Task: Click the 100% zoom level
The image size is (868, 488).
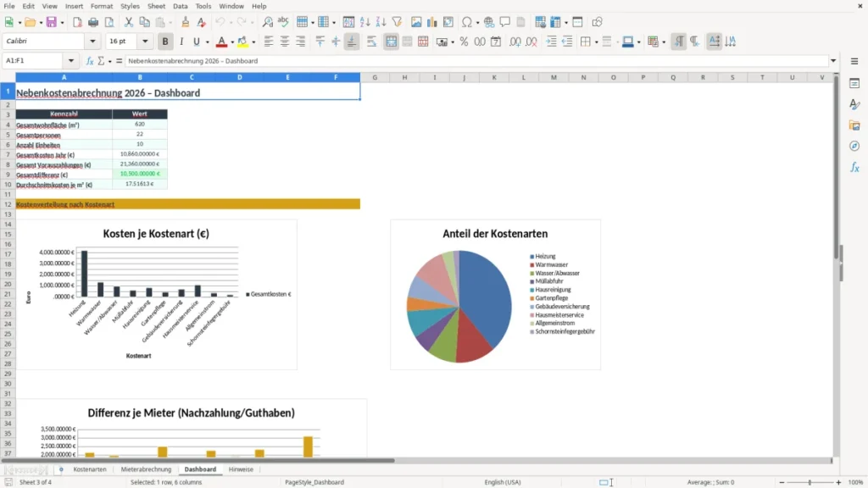Action: tap(856, 482)
